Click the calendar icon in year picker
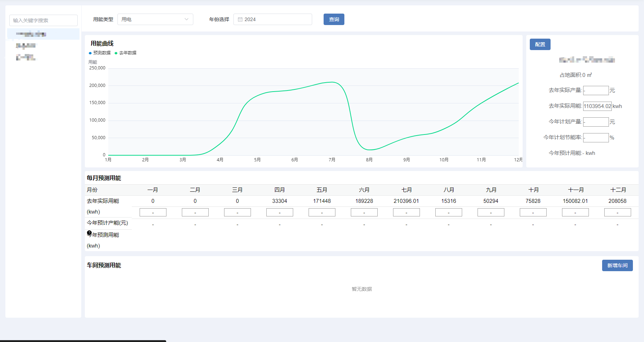 [x=240, y=19]
